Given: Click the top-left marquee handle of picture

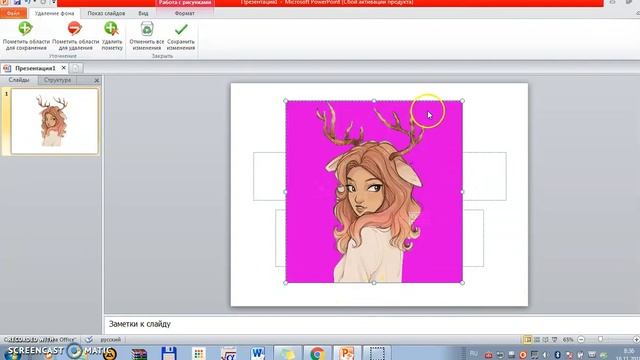Looking at the screenshot, I should [x=285, y=101].
